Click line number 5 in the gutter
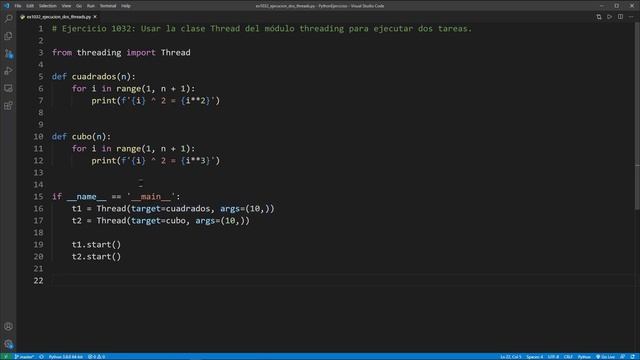The width and height of the screenshot is (640, 360). click(x=40, y=76)
